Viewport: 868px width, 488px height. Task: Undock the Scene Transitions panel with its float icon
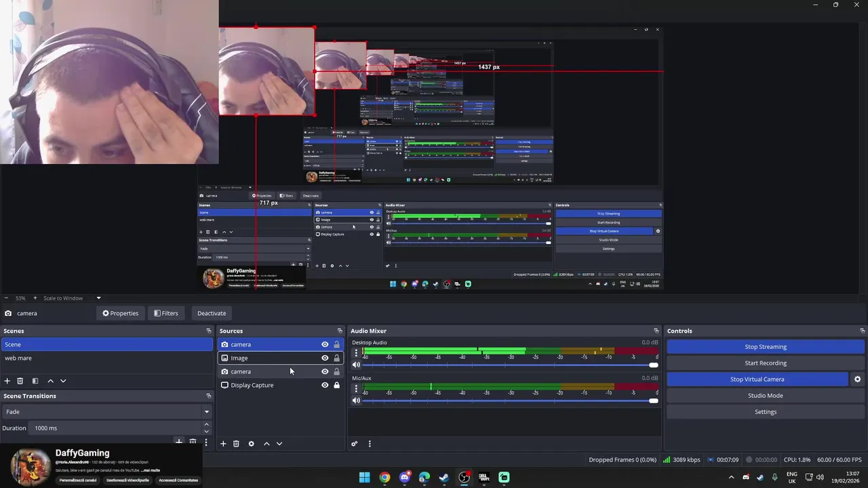point(208,396)
